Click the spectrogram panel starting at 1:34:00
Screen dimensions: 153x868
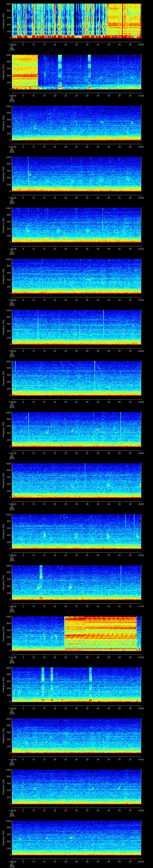(77, 277)
